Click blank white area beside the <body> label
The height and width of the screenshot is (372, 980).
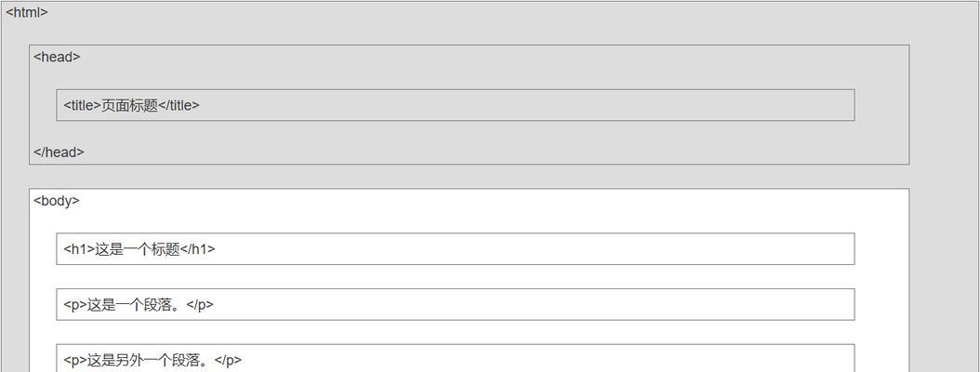(x=494, y=201)
